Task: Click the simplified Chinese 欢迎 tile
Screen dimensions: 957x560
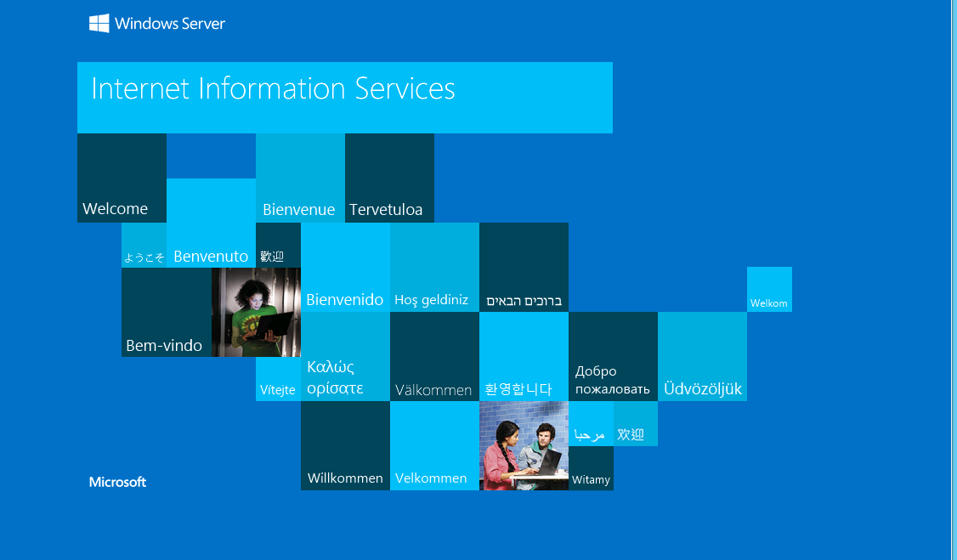Action: pos(636,423)
